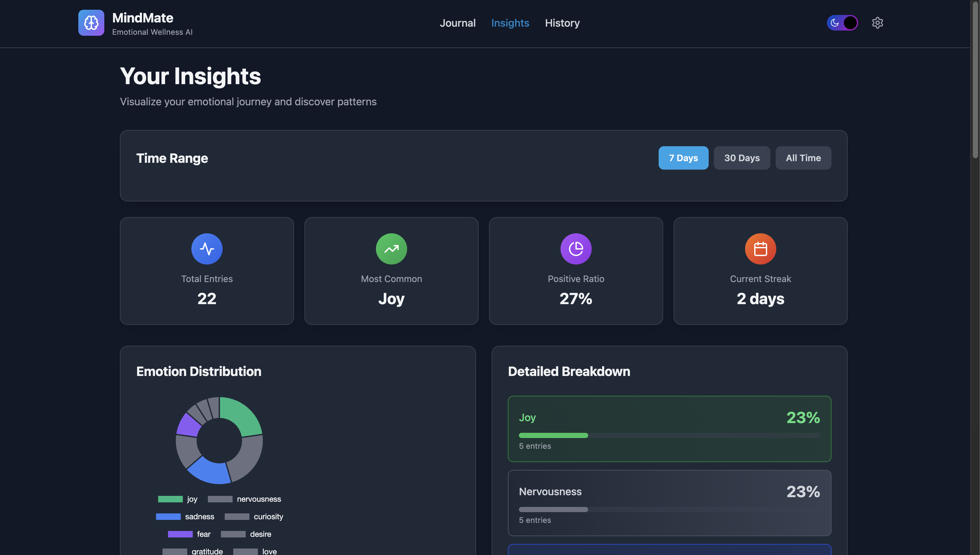The height and width of the screenshot is (555, 980).
Task: Click the Positive Ratio pie chart icon
Action: (x=575, y=249)
